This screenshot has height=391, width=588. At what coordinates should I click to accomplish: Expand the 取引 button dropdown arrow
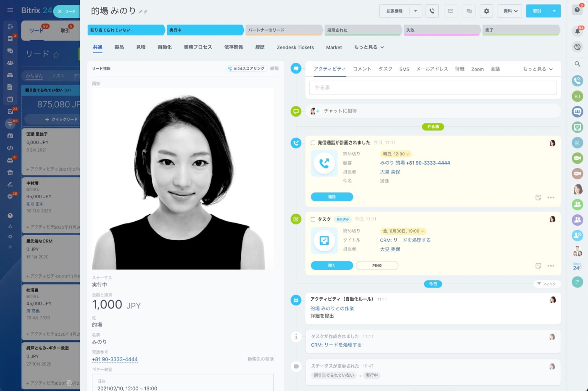tap(554, 11)
